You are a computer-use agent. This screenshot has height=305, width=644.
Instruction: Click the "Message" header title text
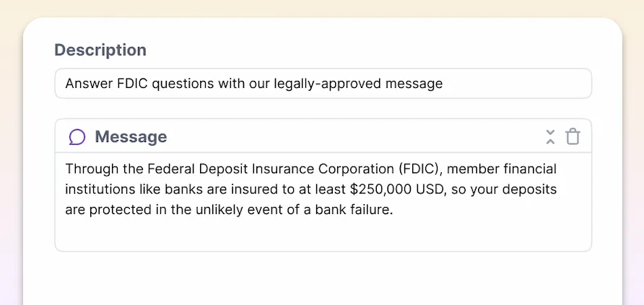click(x=131, y=137)
